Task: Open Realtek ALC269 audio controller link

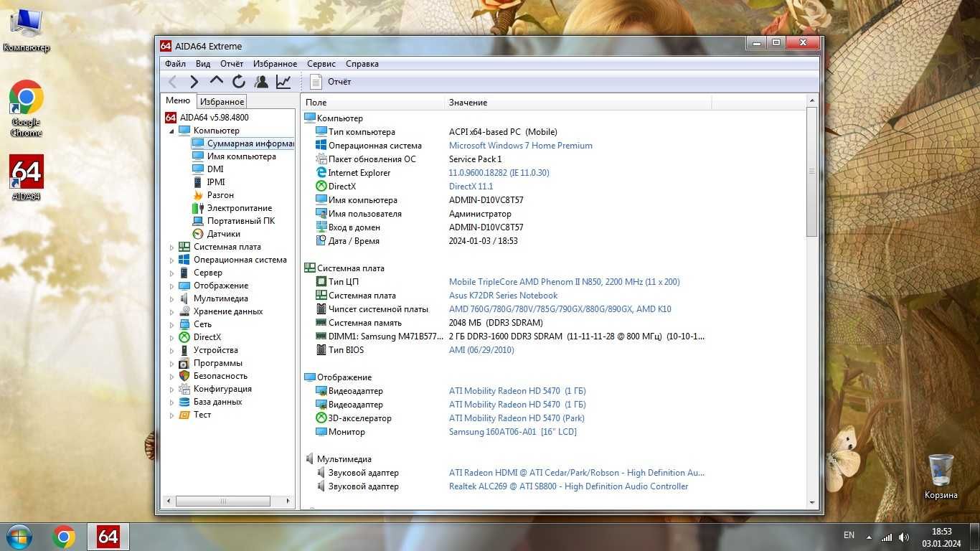Action: 568,486
